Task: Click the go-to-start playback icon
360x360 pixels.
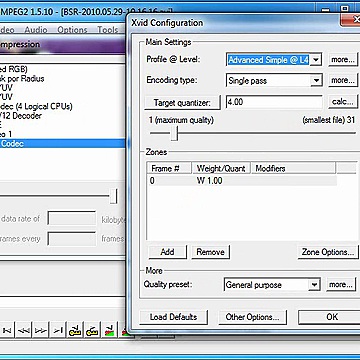Action: tap(7, 330)
